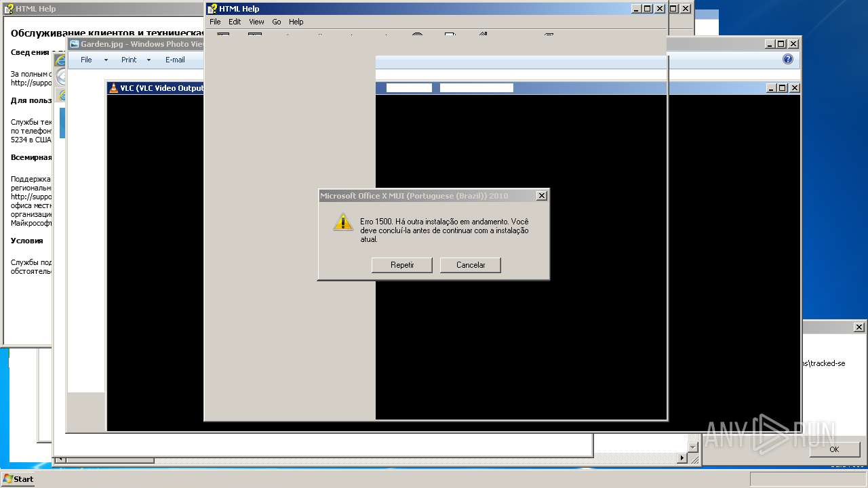The height and width of the screenshot is (488, 868).
Task: Open Help menu in HTML Help window
Action: point(296,22)
